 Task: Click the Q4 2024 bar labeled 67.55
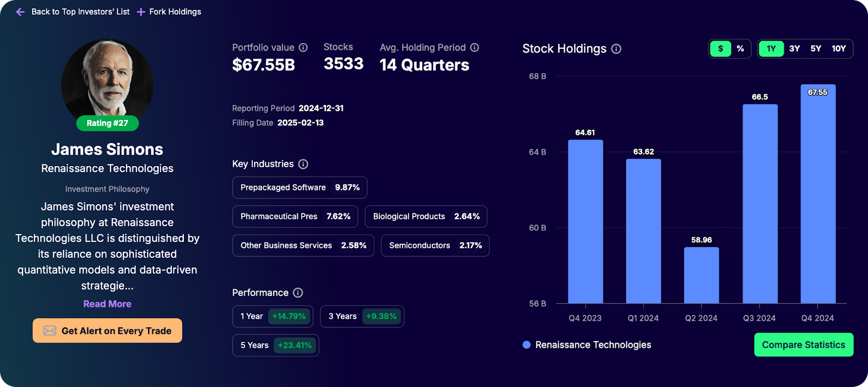pos(818,194)
